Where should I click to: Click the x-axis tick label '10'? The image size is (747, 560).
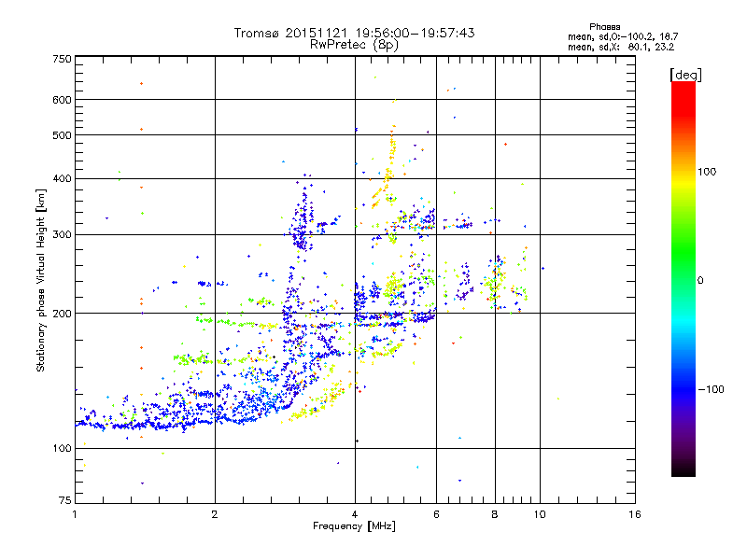540,514
